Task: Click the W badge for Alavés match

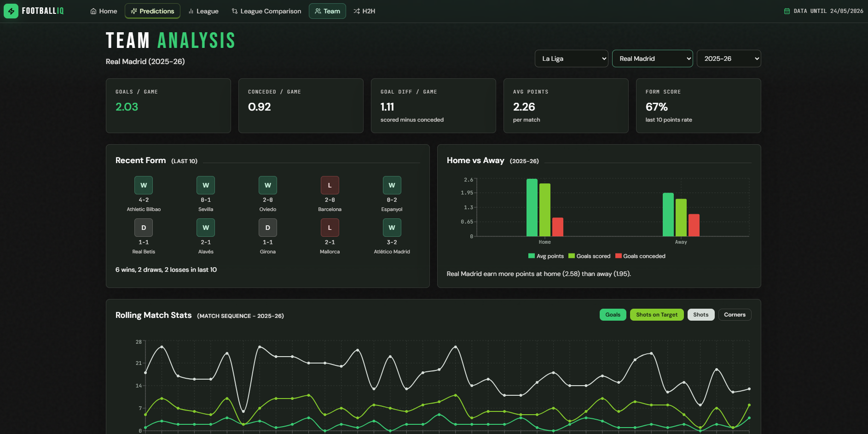Action: tap(206, 228)
